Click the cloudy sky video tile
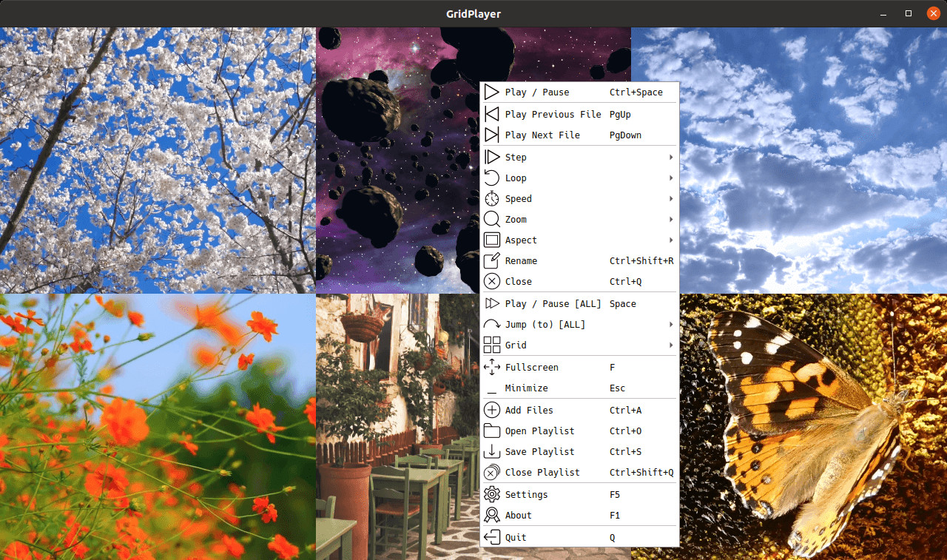This screenshot has width=947, height=560. click(x=789, y=161)
